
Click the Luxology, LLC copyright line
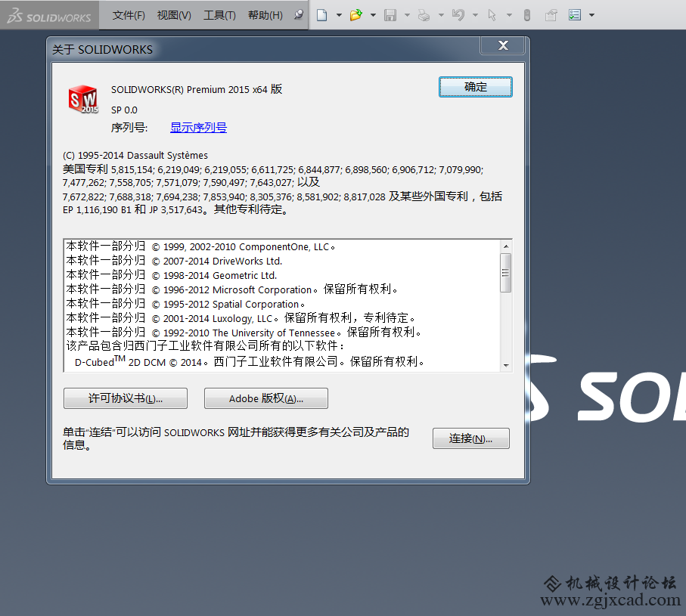coord(241,318)
